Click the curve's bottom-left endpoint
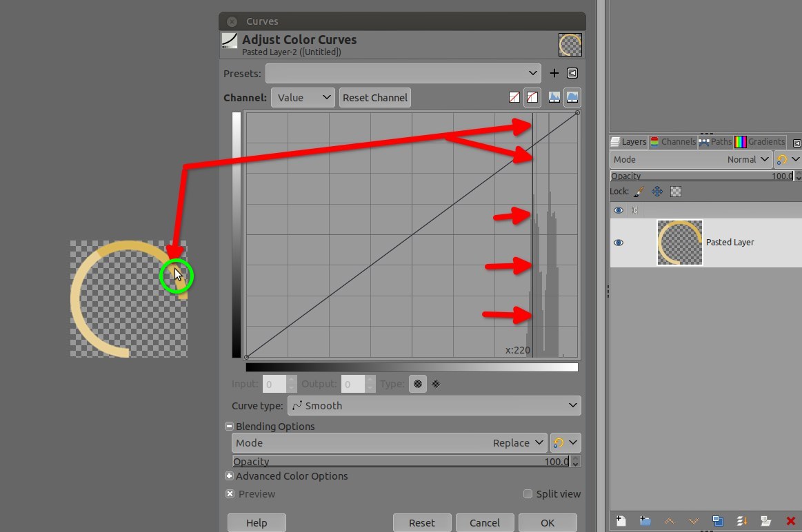Screen dimensions: 802x532 (247, 357)
